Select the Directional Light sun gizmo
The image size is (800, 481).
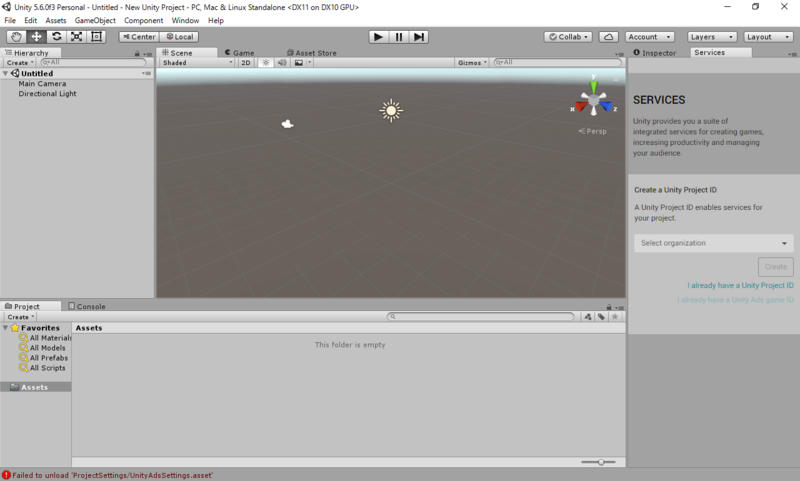(x=391, y=110)
